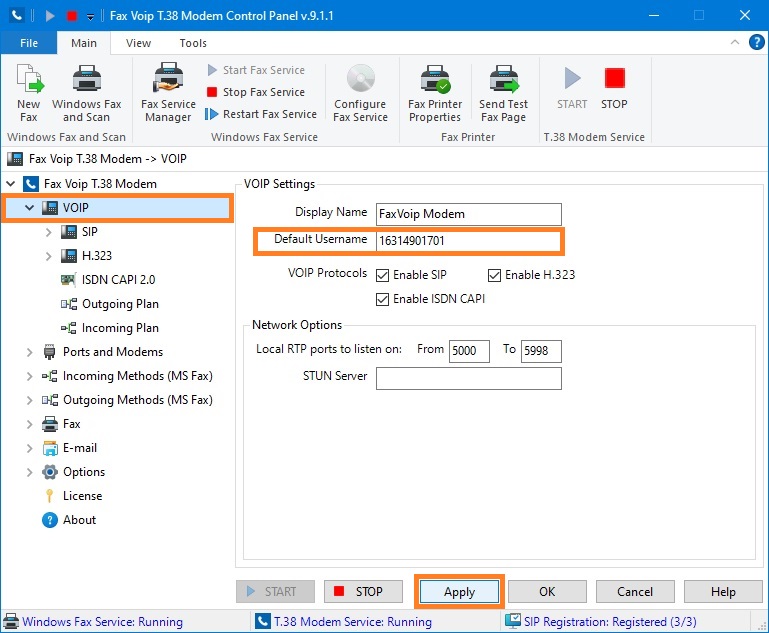Screen dimensions: 769x633
Task: Switch to the Tools tab
Action: click(193, 43)
